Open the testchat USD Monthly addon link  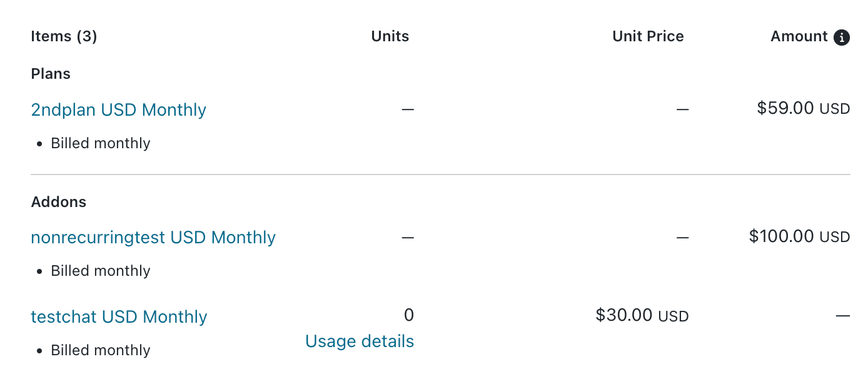pos(119,317)
